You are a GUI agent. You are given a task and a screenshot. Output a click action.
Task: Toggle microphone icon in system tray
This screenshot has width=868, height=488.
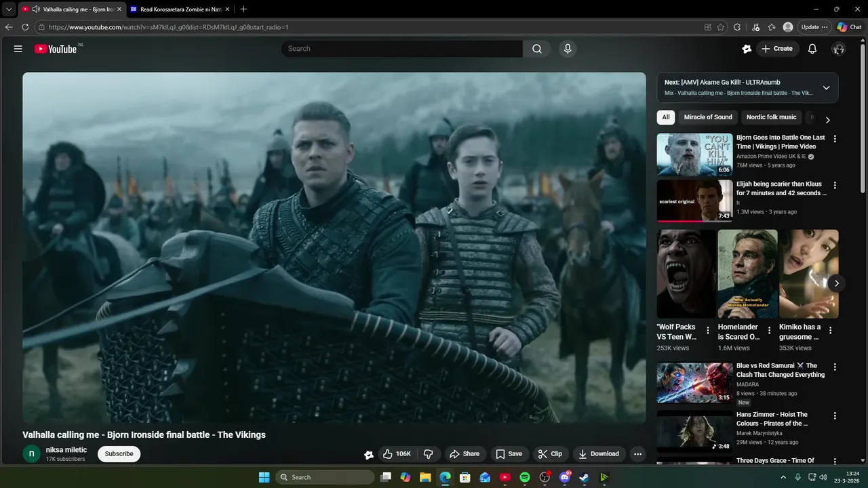798,477
